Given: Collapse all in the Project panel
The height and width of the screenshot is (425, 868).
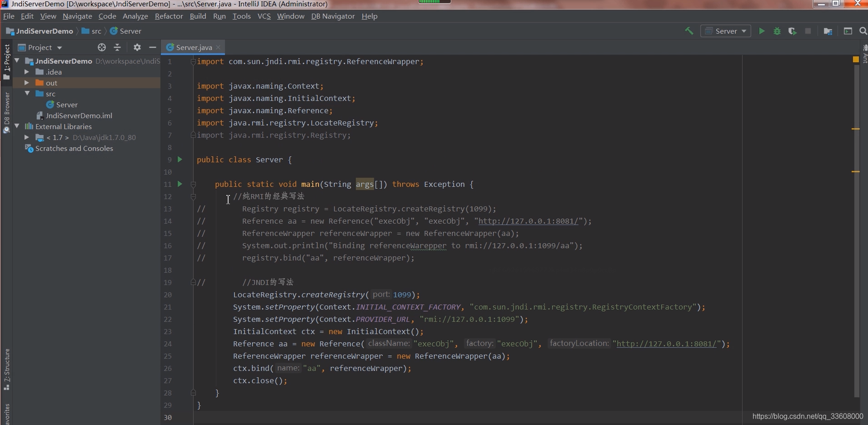Looking at the screenshot, I should (117, 47).
